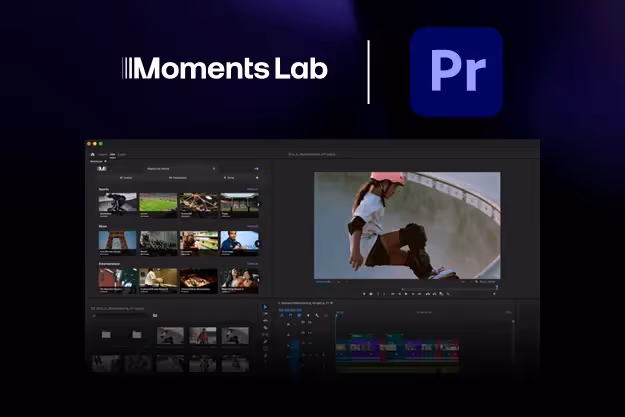The image size is (625, 417).
Task: Play the Program monitor video
Action: (406, 294)
